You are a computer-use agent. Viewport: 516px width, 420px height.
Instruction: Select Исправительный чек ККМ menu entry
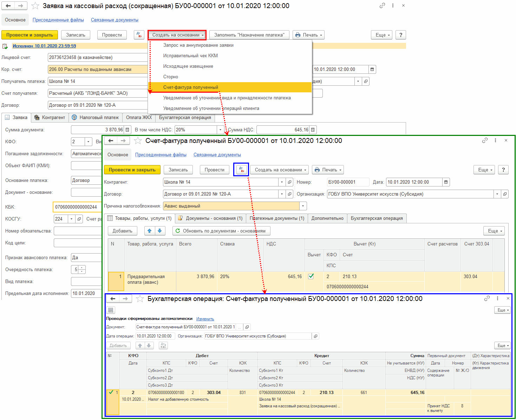point(230,55)
